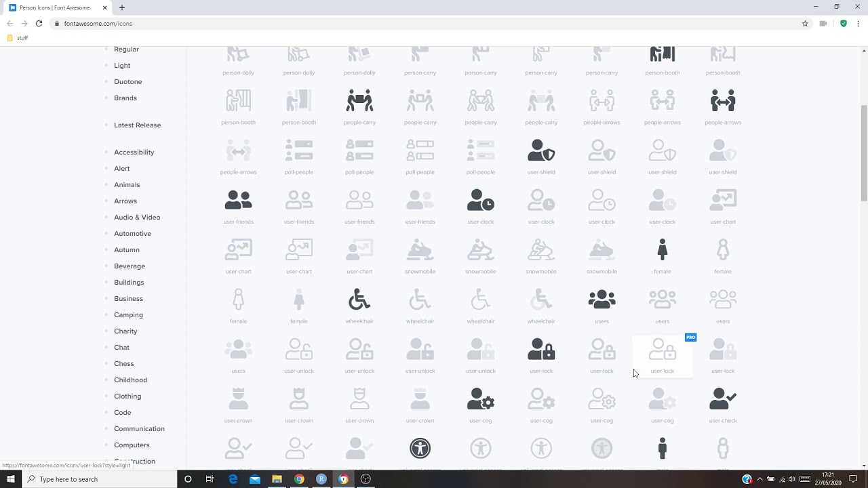This screenshot has height=488, width=868.
Task: Click the gray solid snowmobile icon
Action: (x=420, y=250)
